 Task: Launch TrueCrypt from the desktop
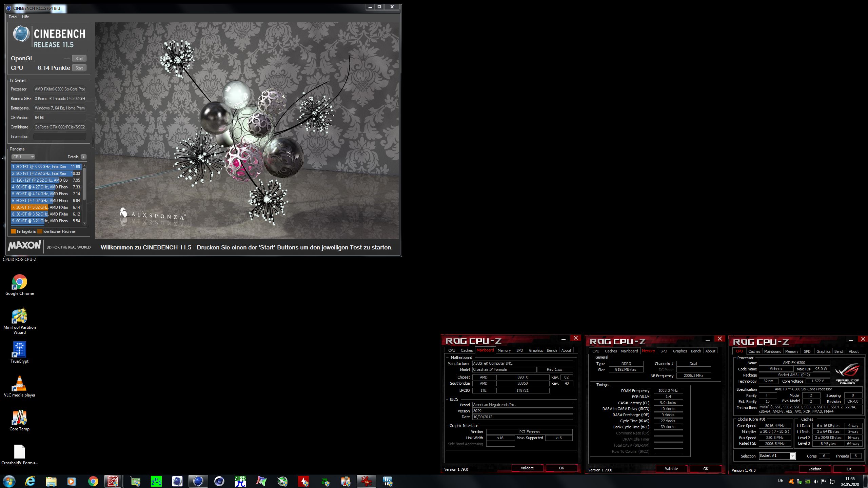tap(19, 352)
